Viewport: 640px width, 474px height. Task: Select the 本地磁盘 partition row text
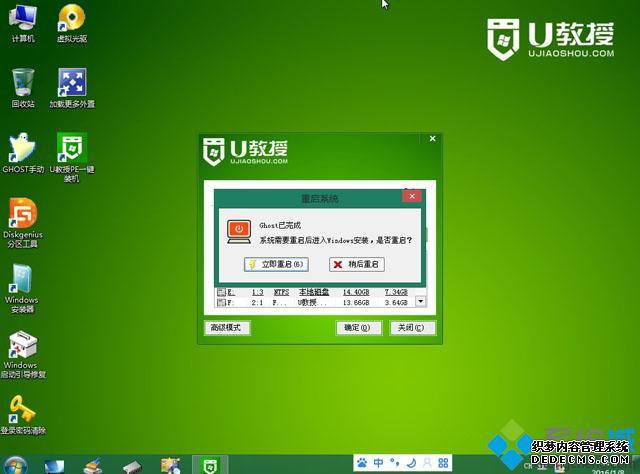coord(314,292)
